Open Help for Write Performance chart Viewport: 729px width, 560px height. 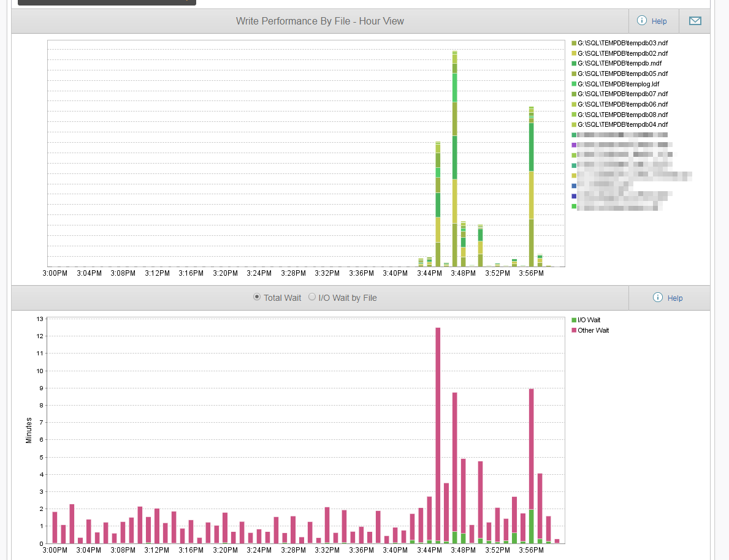[x=658, y=21]
